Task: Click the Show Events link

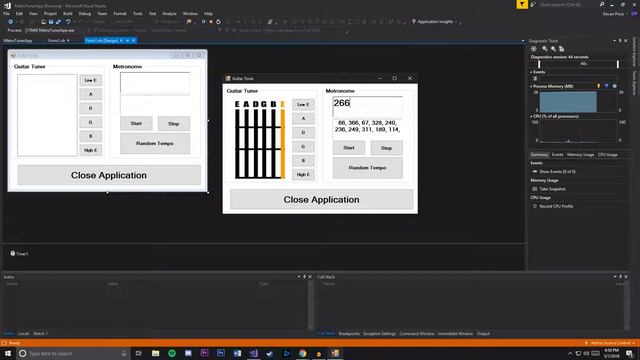Action: (558, 172)
